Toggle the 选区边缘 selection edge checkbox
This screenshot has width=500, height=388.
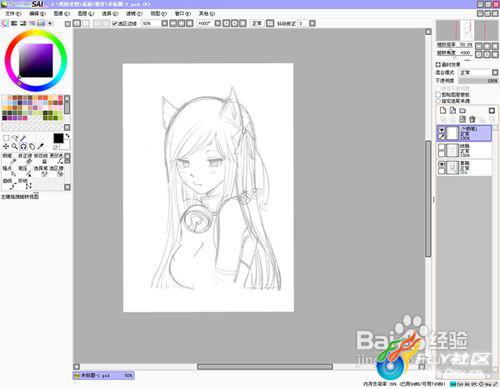pos(115,23)
